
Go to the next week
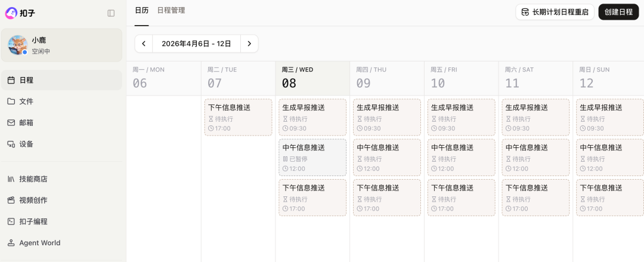coord(249,44)
